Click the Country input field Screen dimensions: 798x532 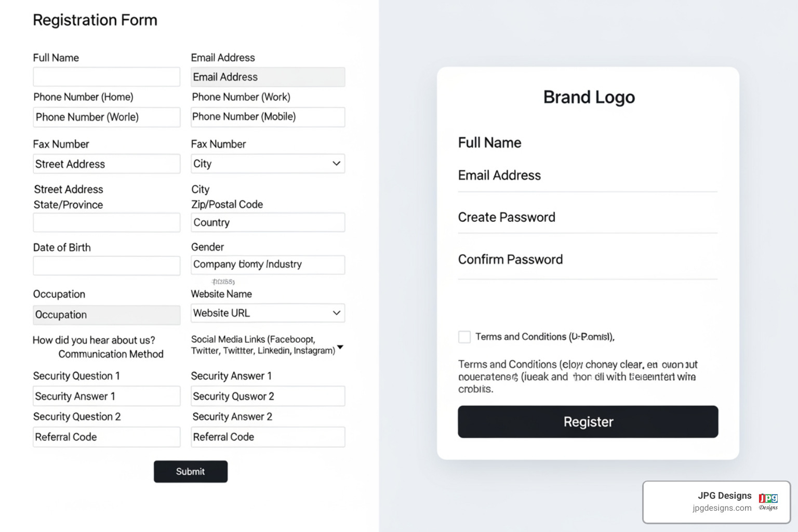(x=268, y=222)
